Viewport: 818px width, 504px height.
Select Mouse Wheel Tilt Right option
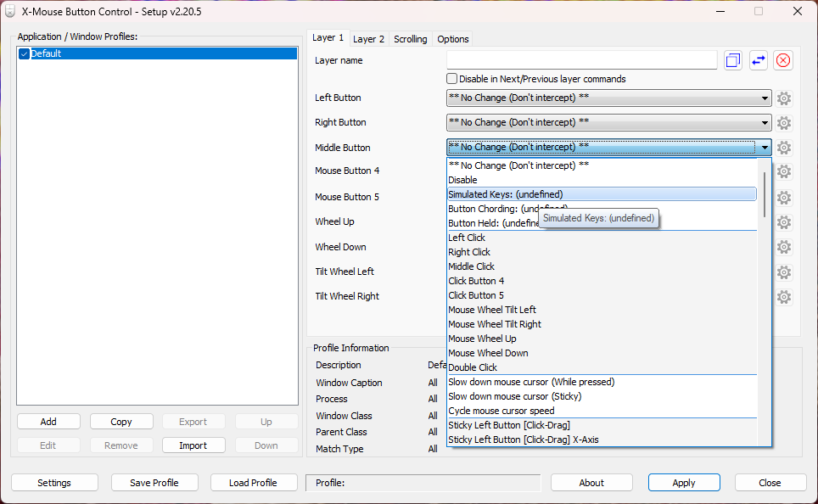point(602,324)
